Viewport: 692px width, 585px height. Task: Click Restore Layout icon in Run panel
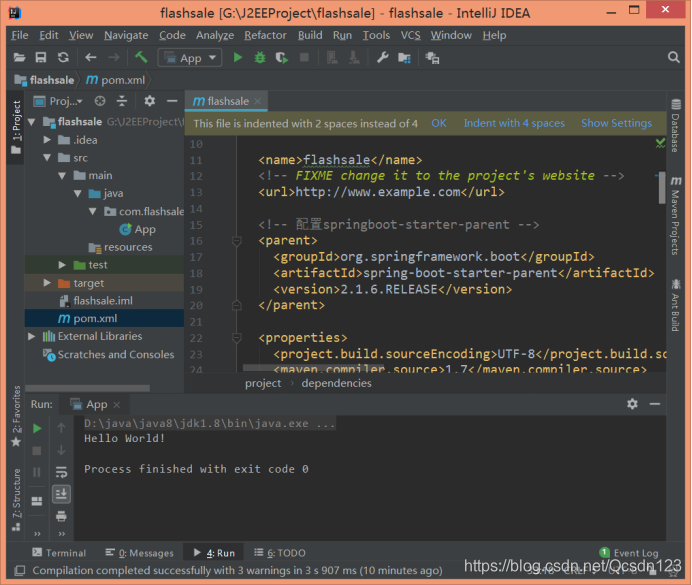coord(37,501)
